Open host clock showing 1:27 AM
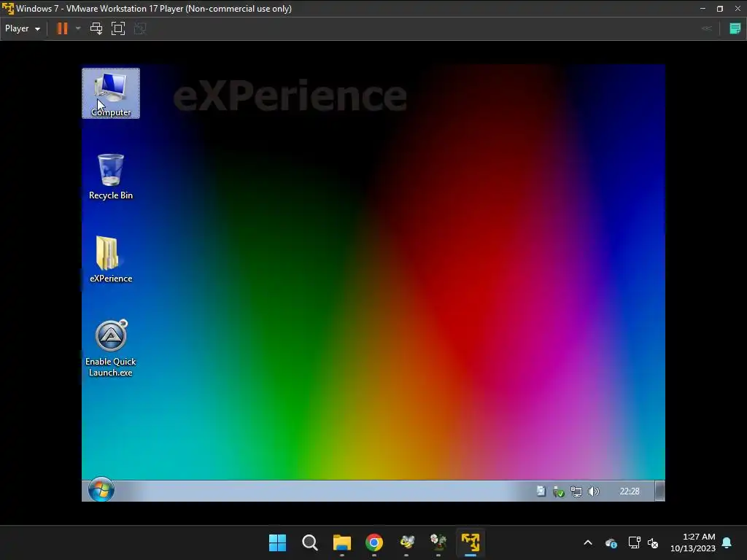The height and width of the screenshot is (560, 747). 693,542
